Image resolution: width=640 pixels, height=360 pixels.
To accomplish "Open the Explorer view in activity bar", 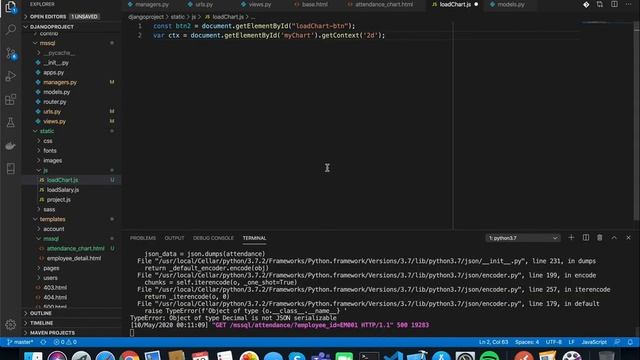I will click(11, 7).
